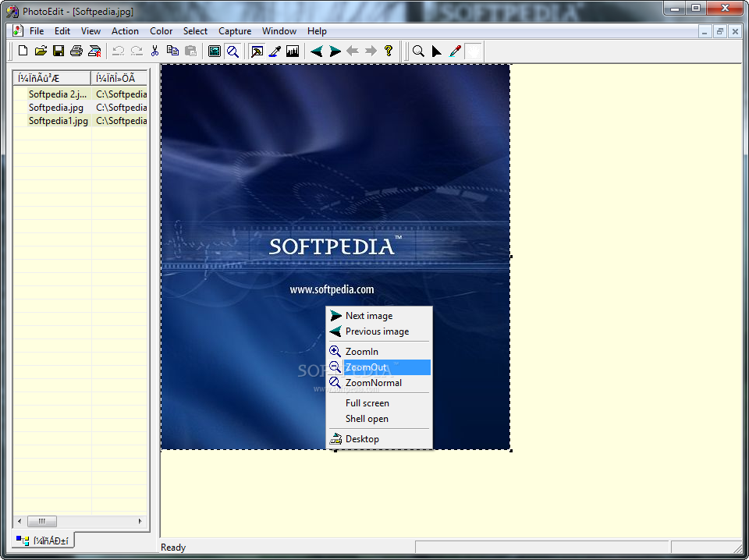The height and width of the screenshot is (560, 749).
Task: Choose Next image from context menu
Action: (379, 316)
